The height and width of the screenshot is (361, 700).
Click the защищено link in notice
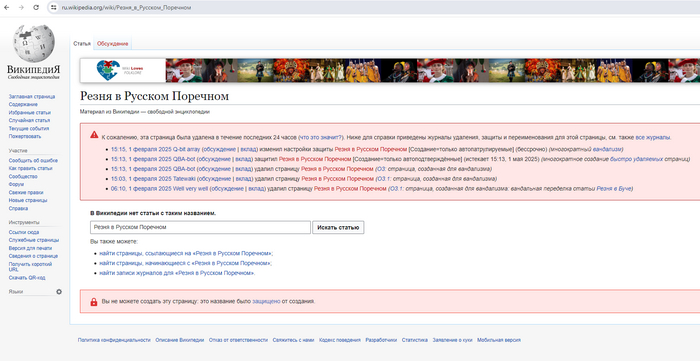click(x=266, y=302)
